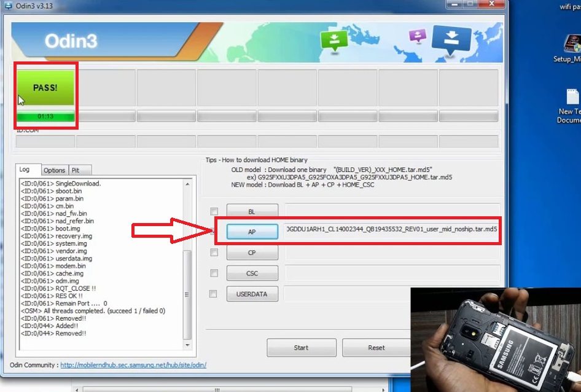Click the CP file path field
This screenshot has height=392, width=581.
click(x=392, y=253)
